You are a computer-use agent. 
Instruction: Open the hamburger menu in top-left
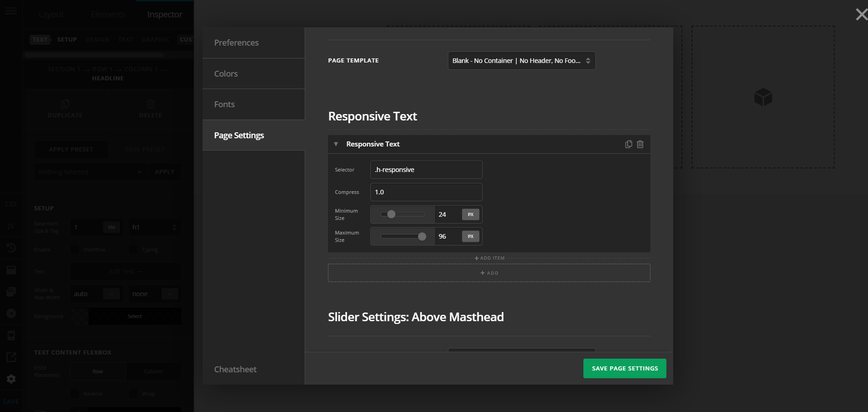[11, 11]
